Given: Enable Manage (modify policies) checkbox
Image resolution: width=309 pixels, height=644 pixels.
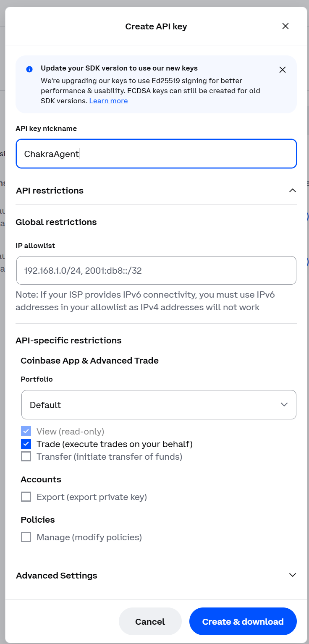Looking at the screenshot, I should [26, 537].
